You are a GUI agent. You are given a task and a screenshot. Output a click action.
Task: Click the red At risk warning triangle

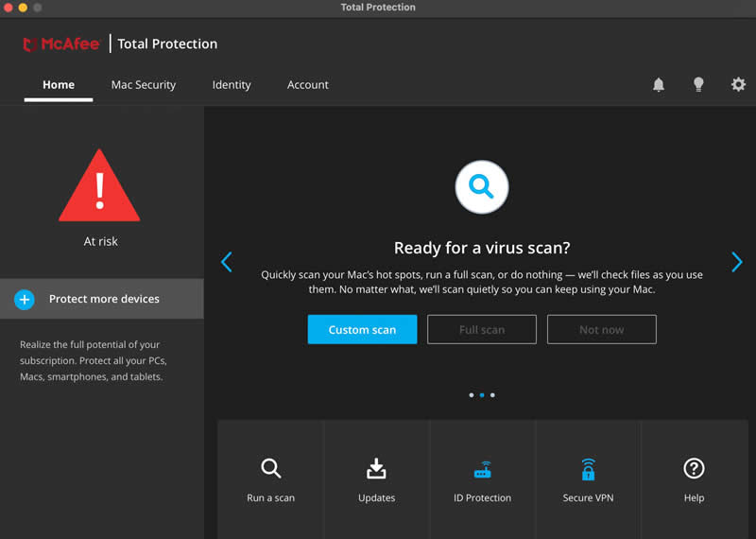99,185
